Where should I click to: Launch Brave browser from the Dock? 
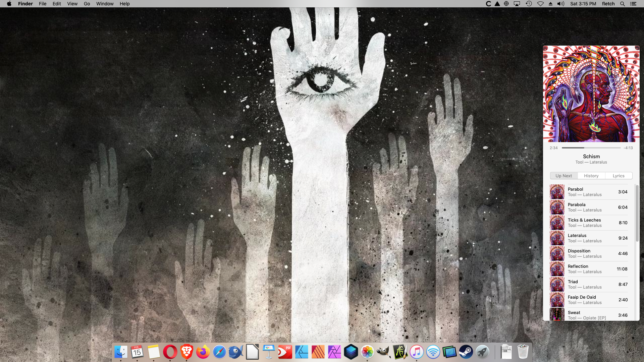tap(186, 352)
